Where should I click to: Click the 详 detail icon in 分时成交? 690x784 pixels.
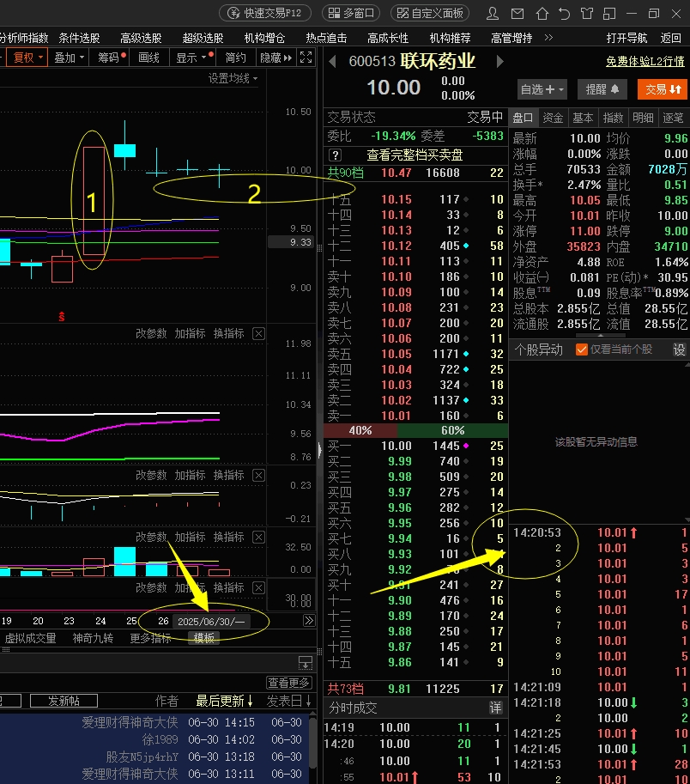click(494, 708)
